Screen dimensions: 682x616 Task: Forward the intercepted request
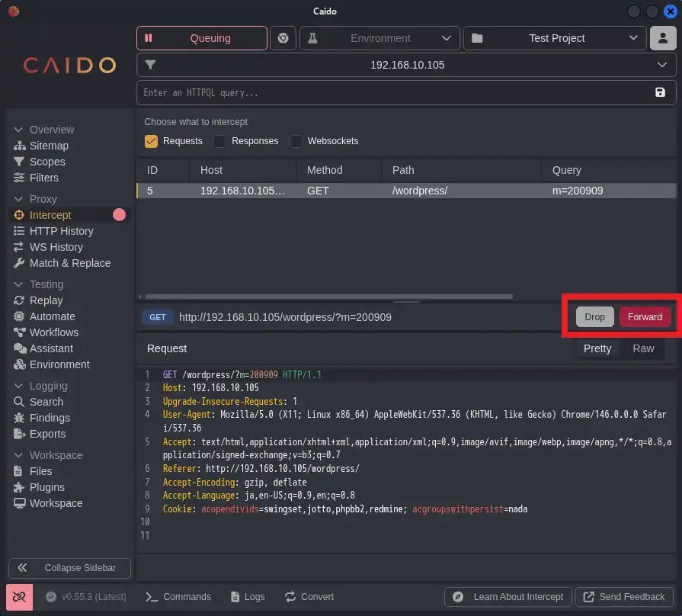645,317
